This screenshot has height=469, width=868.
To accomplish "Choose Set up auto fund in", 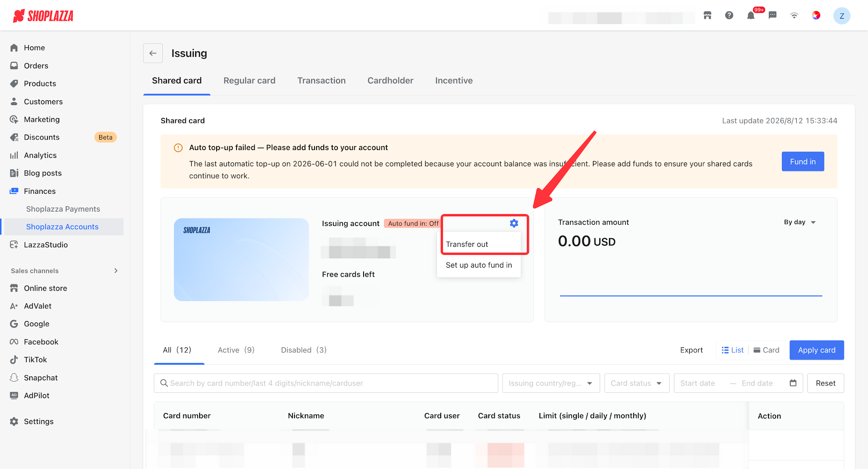I will click(479, 265).
